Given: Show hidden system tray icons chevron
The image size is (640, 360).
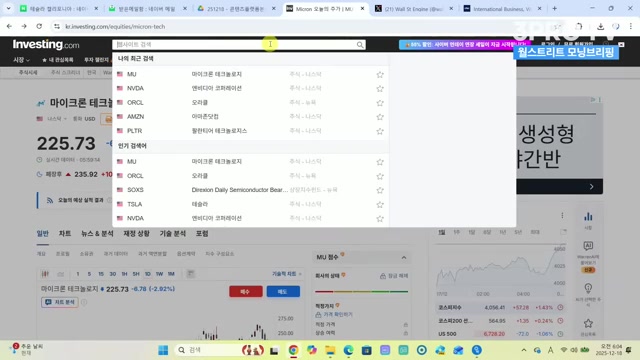Looking at the screenshot, I should click(524, 350).
